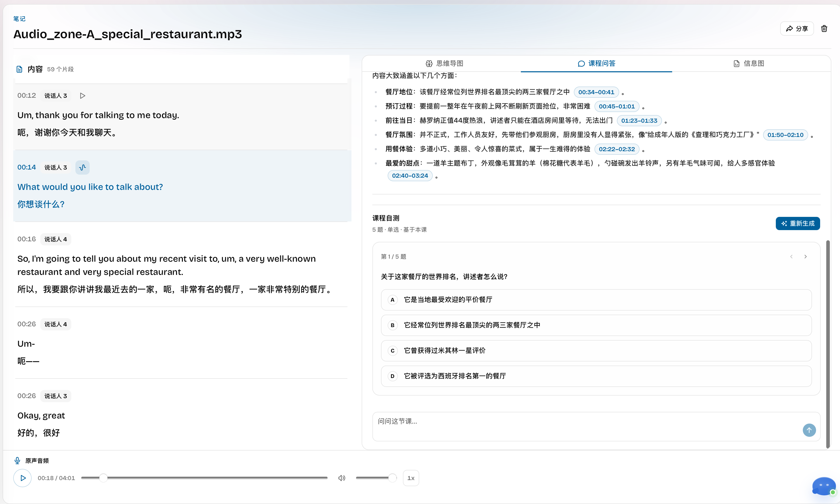Change the 1x playback speed
The width and height of the screenshot is (840, 504).
coord(411,478)
